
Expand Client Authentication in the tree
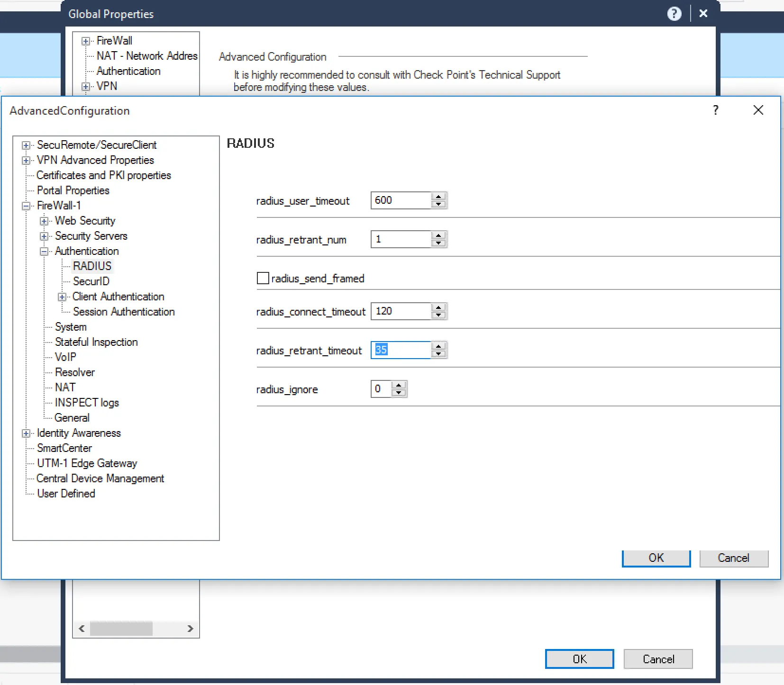(62, 296)
